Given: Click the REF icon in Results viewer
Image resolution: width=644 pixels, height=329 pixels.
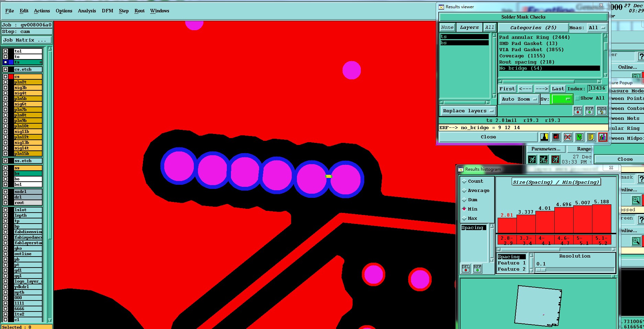Looking at the screenshot, I should point(589,110).
